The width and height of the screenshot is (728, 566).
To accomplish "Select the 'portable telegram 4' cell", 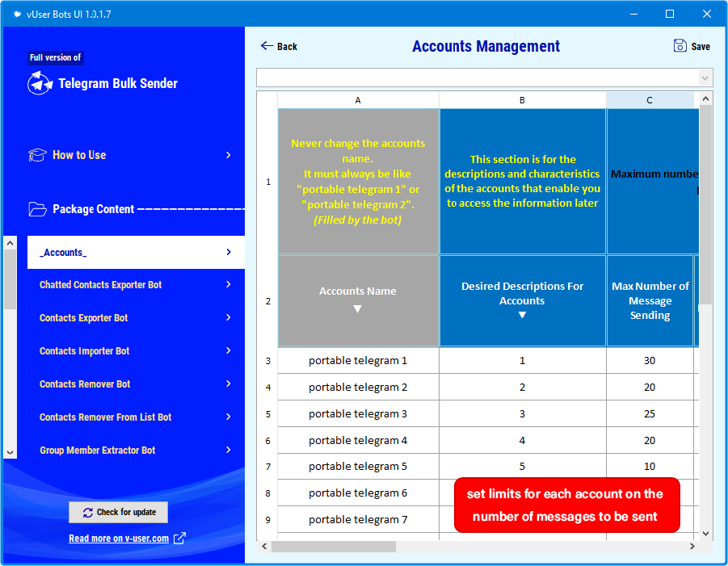I will [358, 440].
